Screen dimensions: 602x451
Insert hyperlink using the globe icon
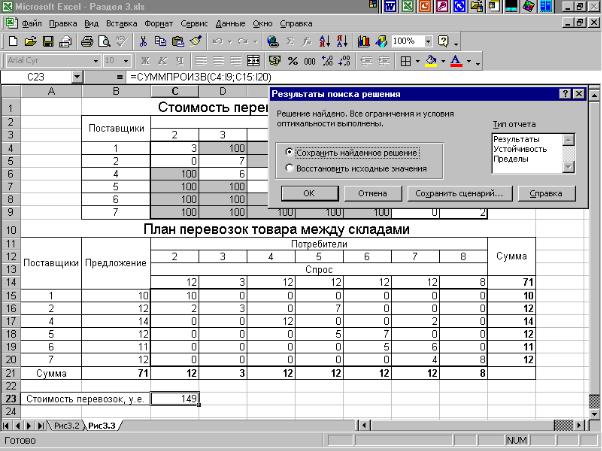273,41
